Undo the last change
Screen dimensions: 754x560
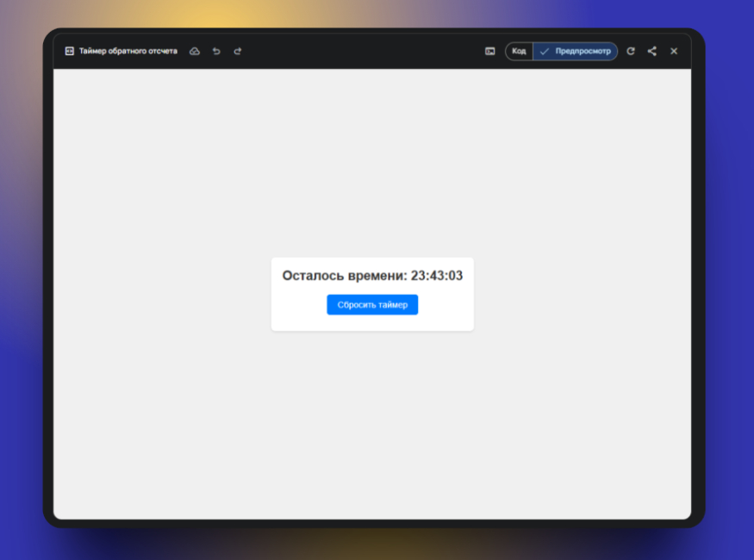[216, 51]
